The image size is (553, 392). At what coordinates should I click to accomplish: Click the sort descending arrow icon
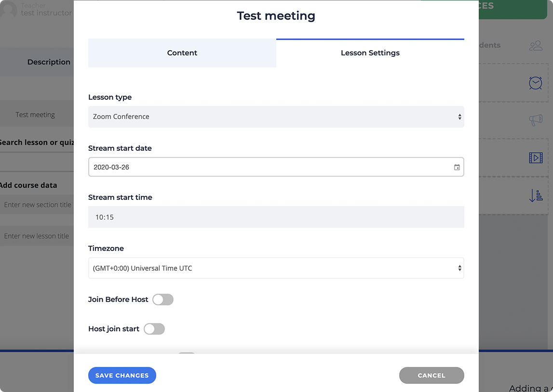pos(536,195)
